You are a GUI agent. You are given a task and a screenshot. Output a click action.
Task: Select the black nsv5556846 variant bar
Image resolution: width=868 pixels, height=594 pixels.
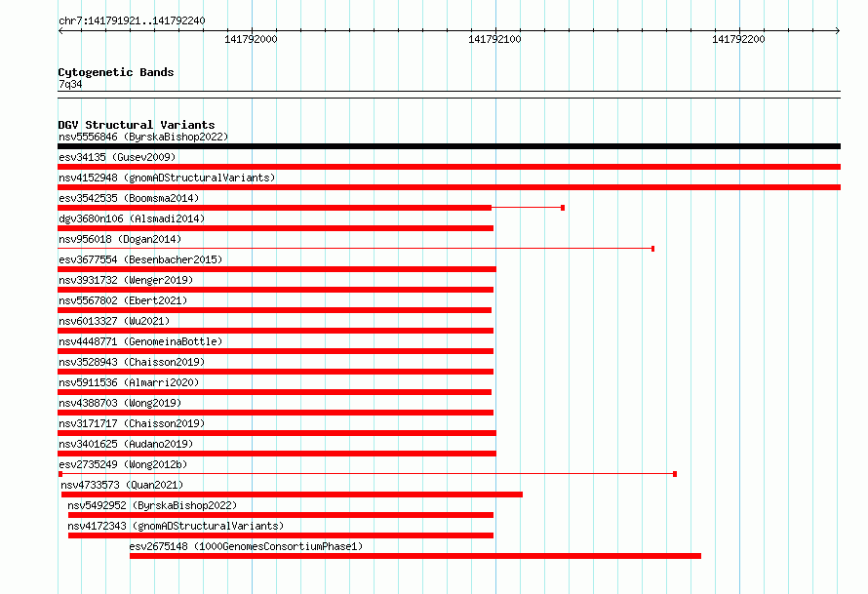click(449, 146)
